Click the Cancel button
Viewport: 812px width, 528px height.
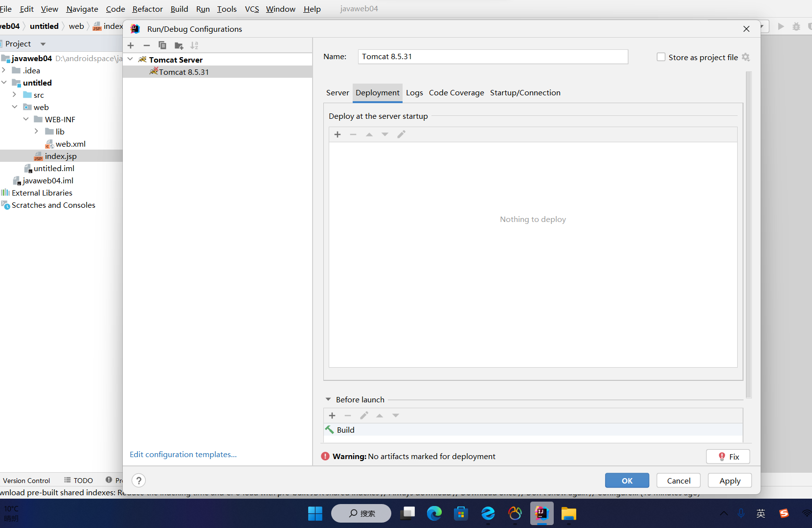click(678, 481)
